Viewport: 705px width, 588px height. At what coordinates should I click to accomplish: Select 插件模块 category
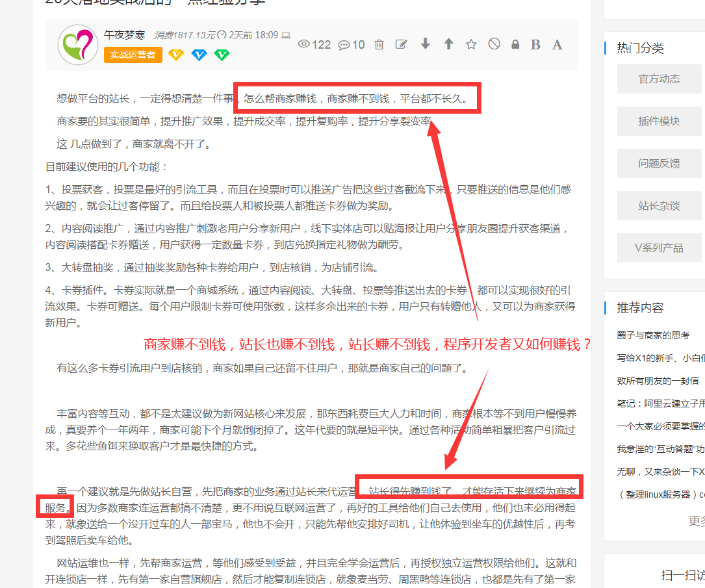coord(659,121)
